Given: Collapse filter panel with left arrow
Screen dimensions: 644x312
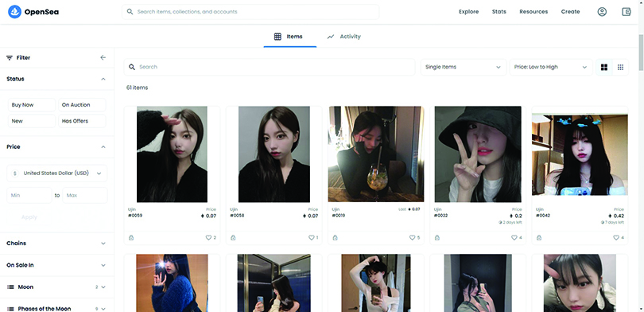Looking at the screenshot, I should 103,58.
